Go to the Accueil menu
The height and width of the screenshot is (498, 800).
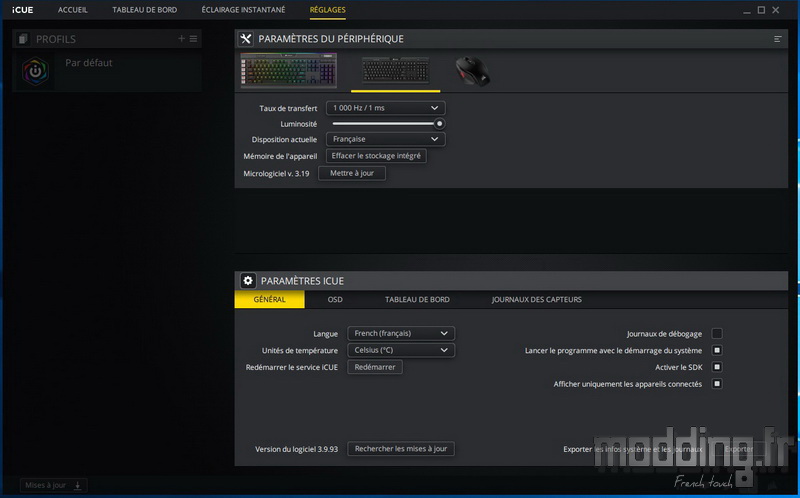point(73,10)
